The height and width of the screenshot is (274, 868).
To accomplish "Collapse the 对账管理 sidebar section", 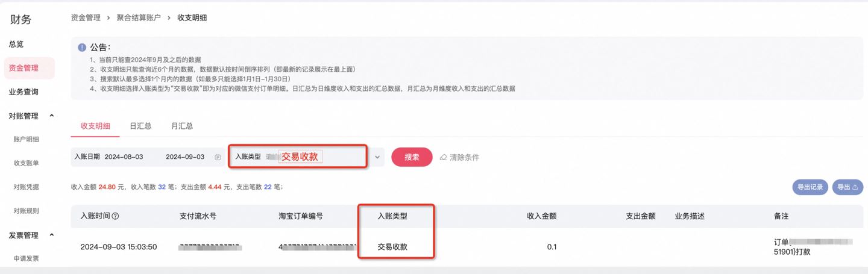I will pyautogui.click(x=51, y=116).
